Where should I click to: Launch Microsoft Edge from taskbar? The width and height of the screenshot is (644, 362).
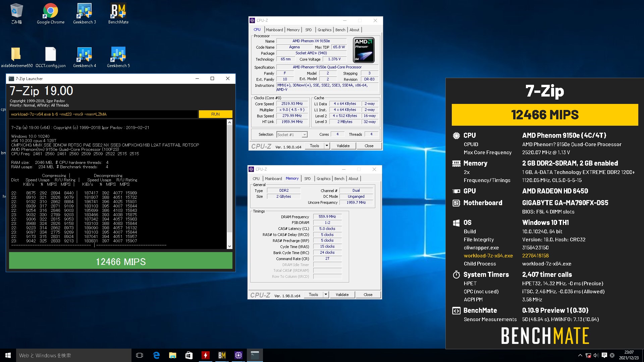[x=156, y=355]
